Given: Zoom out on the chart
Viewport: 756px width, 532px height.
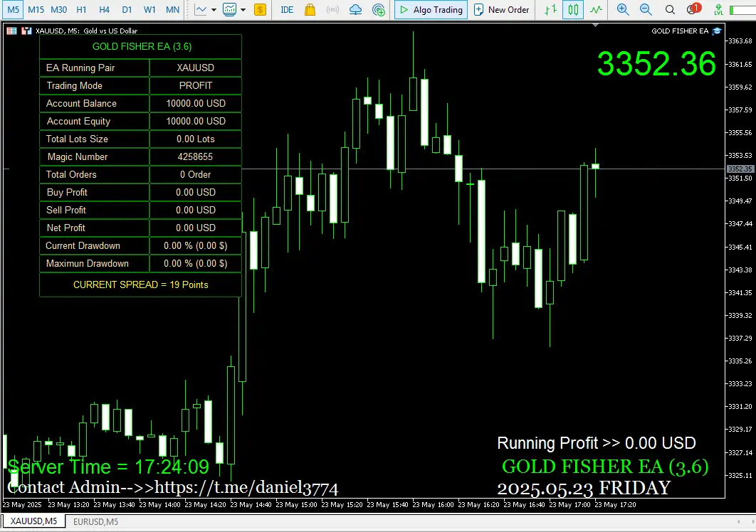Looking at the screenshot, I should 646,10.
